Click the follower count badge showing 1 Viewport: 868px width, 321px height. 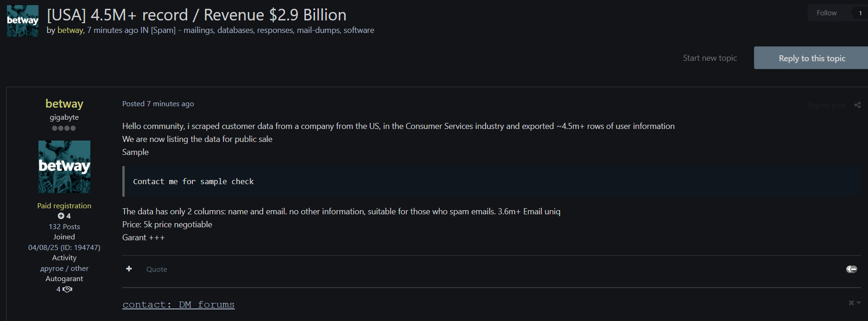click(860, 13)
